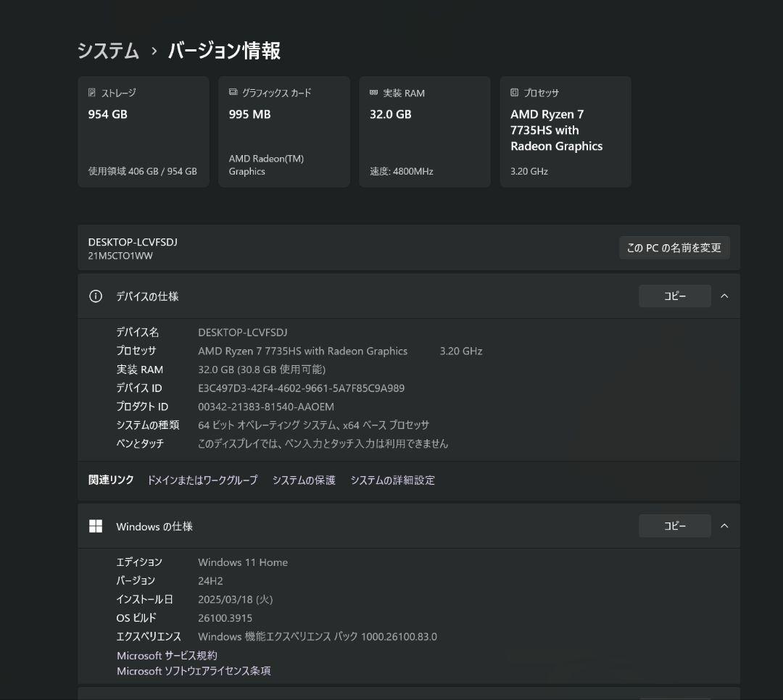Image resolution: width=783 pixels, height=700 pixels.
Task: Click the processor icon above AMD Ryzen 7
Action: (x=513, y=92)
